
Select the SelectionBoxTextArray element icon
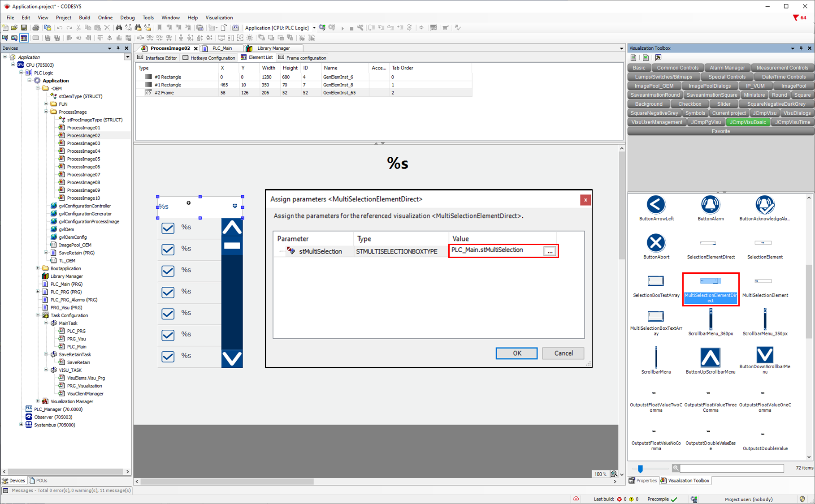tap(656, 281)
